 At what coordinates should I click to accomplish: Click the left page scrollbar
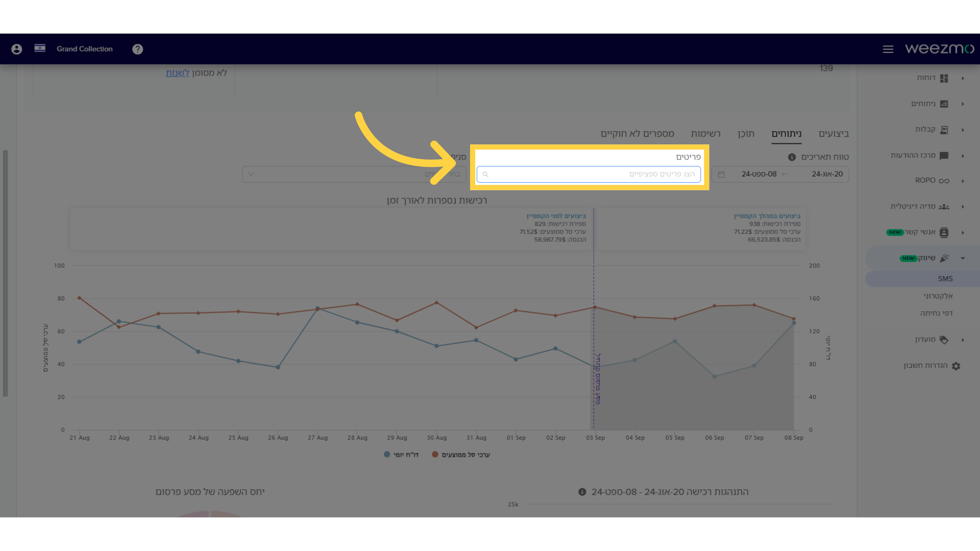pos(5,273)
